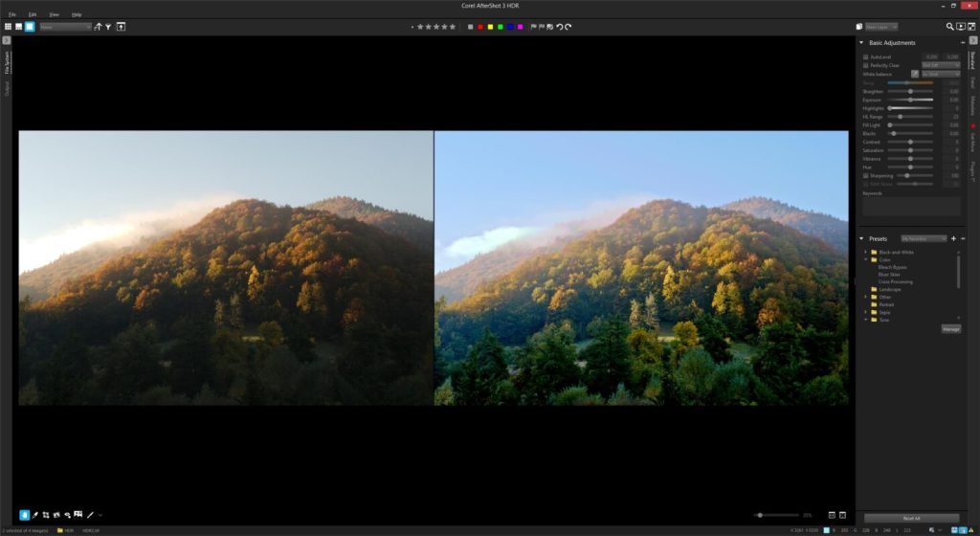
Task: Open the File menu
Action: pos(11,14)
